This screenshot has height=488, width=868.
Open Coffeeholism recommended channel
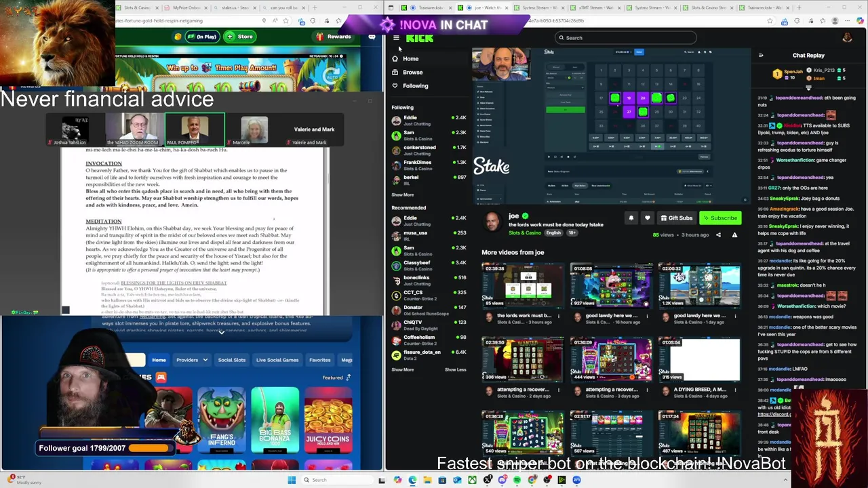point(429,340)
